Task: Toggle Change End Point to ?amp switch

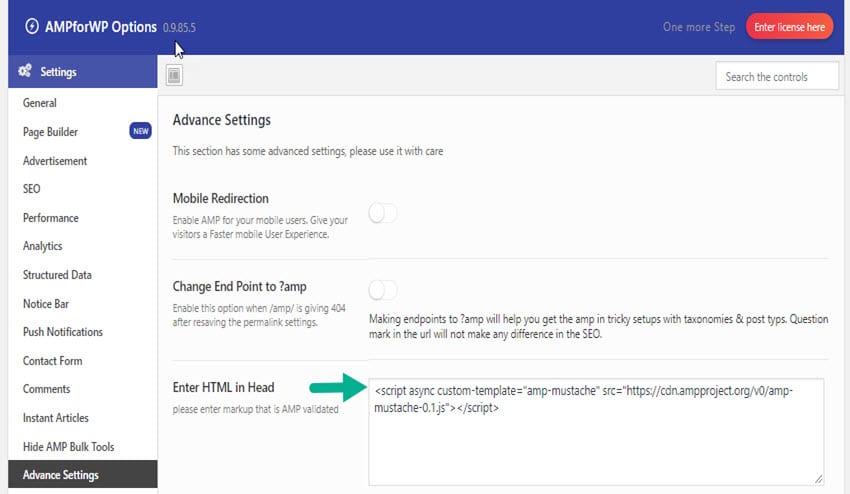Action: (383, 290)
